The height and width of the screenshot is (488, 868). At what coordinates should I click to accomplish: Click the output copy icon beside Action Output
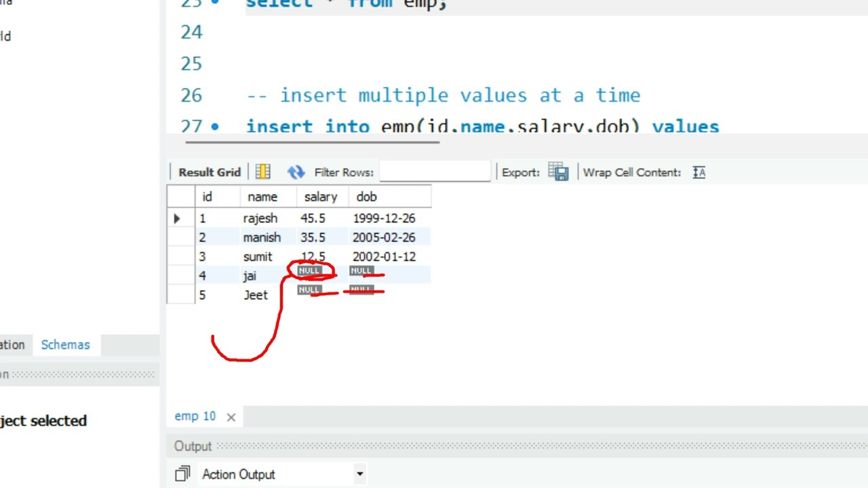182,474
